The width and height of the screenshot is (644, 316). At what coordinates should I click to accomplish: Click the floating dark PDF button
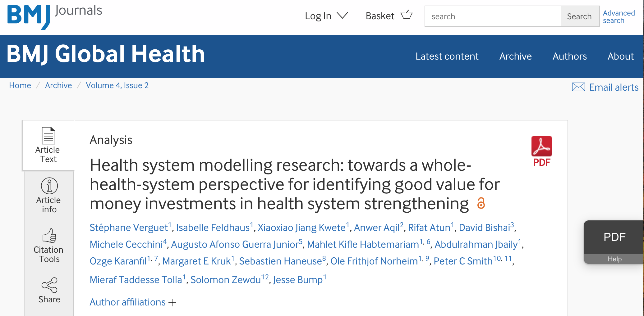click(614, 237)
